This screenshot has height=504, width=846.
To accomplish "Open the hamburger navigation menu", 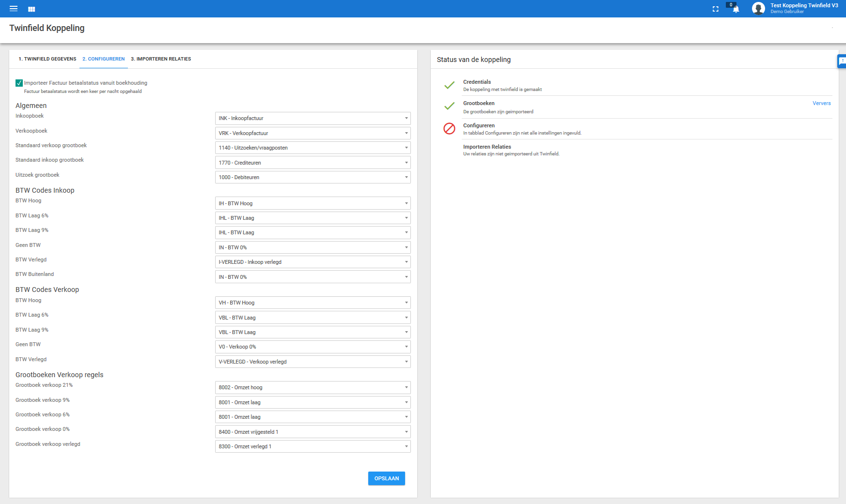I will point(14,9).
